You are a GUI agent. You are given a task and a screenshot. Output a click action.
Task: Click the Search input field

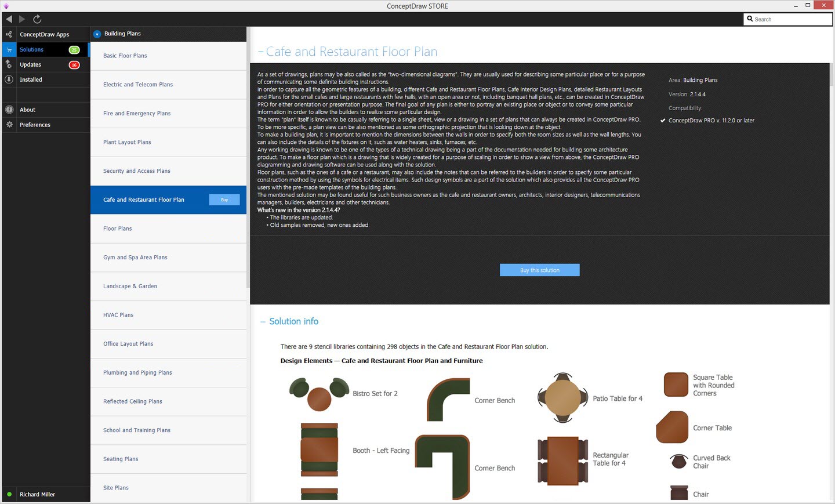click(x=787, y=19)
